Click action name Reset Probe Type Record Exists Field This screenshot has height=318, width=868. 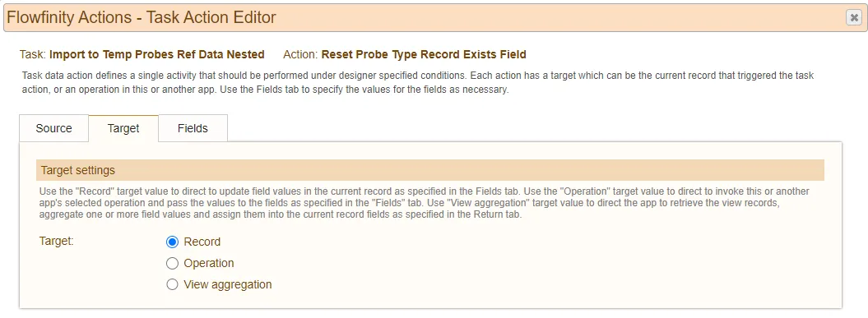click(424, 54)
